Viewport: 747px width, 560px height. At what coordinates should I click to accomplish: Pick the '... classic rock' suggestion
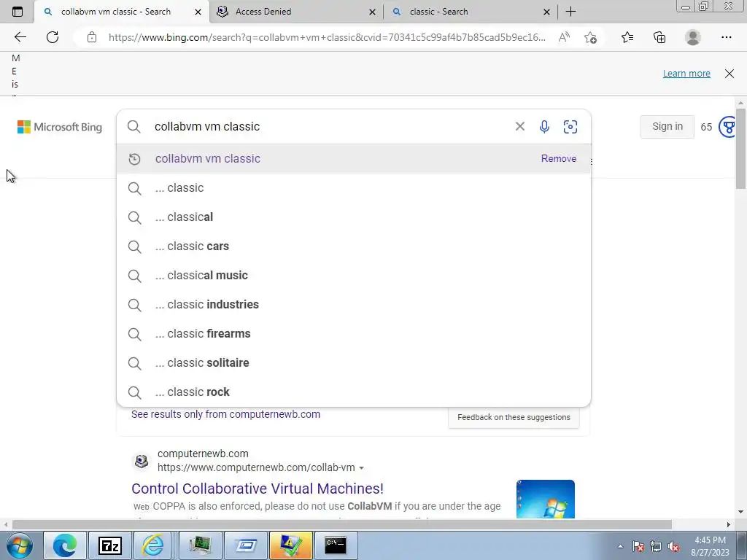coord(354,392)
